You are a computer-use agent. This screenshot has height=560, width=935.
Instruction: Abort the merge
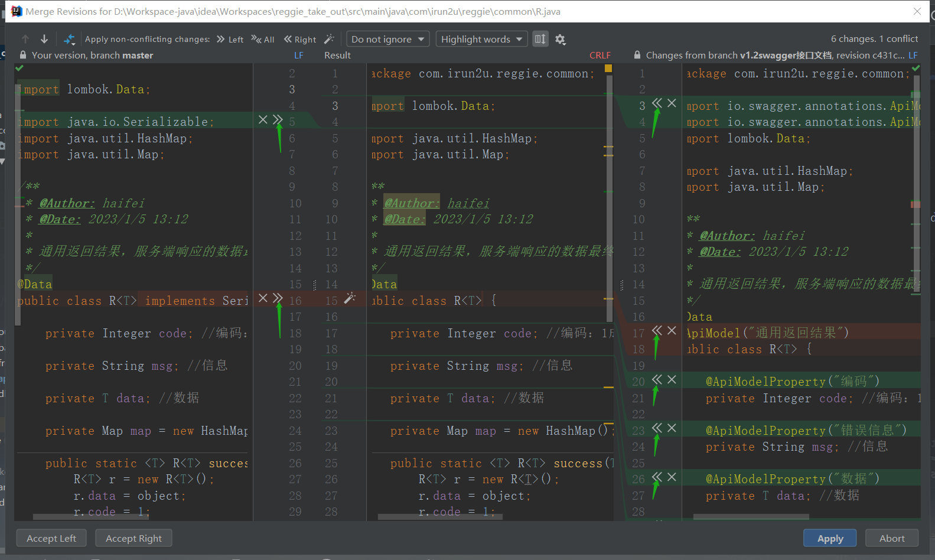tap(892, 538)
